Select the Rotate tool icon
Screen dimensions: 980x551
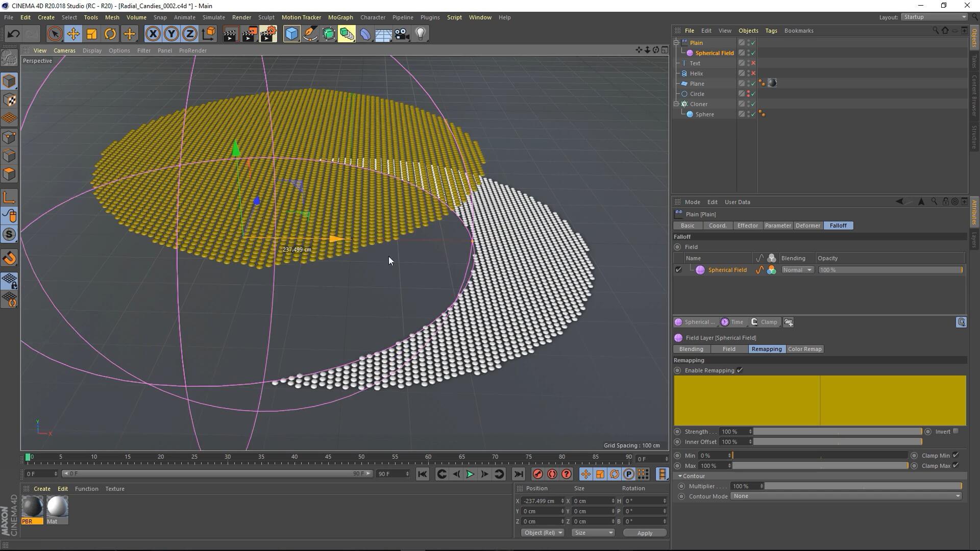pyautogui.click(x=110, y=34)
